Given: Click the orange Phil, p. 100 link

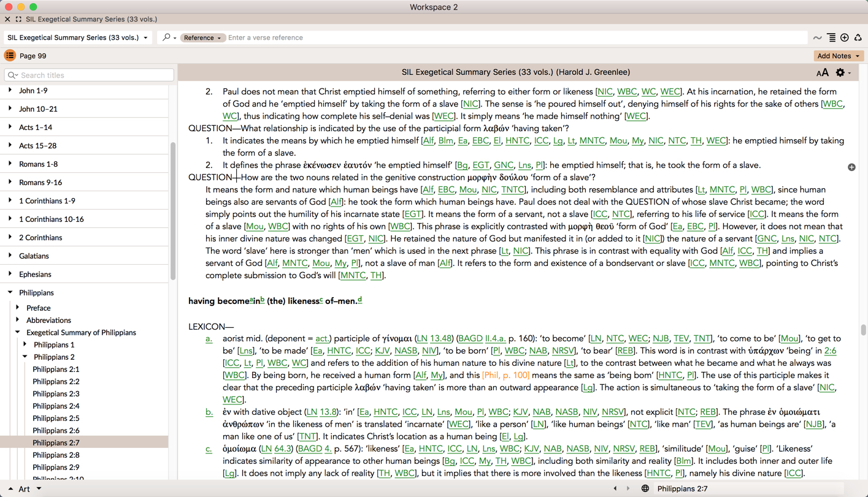Looking at the screenshot, I should pos(506,375).
